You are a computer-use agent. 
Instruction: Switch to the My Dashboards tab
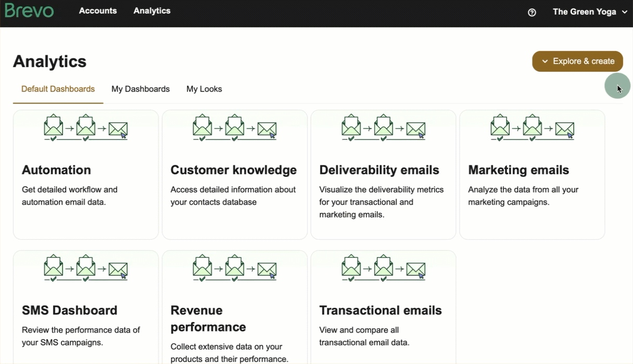pyautogui.click(x=140, y=89)
